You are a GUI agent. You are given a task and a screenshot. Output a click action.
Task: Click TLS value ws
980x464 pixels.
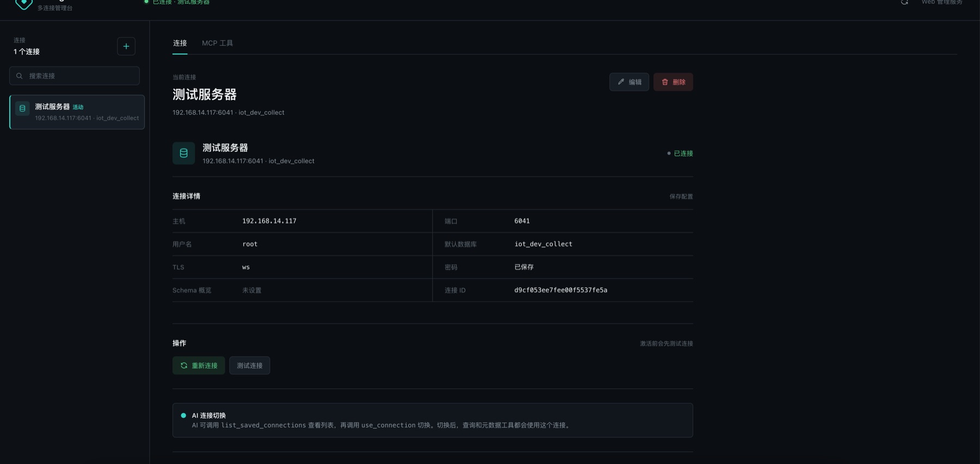click(246, 267)
